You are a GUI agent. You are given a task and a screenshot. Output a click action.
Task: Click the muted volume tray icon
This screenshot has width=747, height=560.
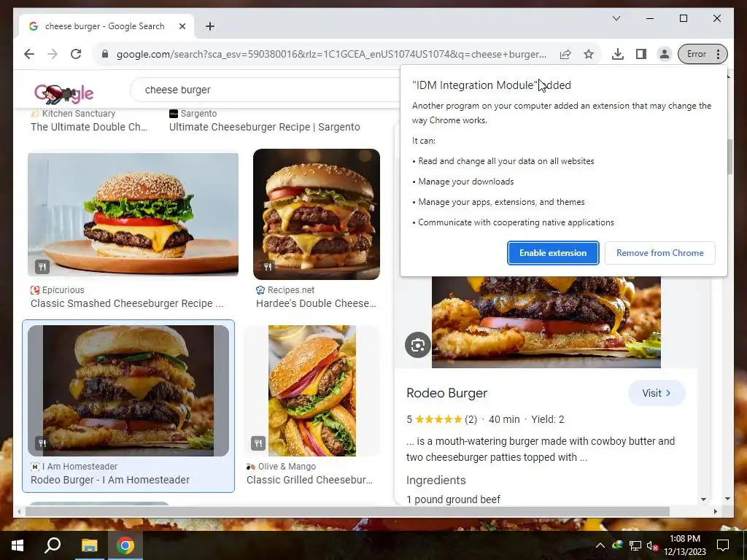652,545
